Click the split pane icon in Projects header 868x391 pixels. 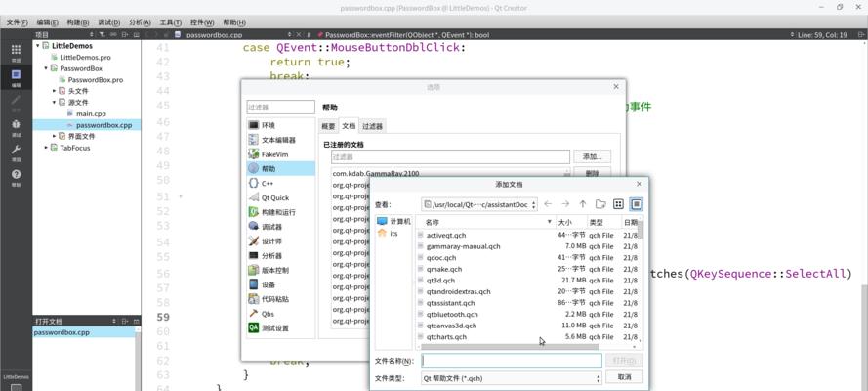pyautogui.click(x=125, y=34)
